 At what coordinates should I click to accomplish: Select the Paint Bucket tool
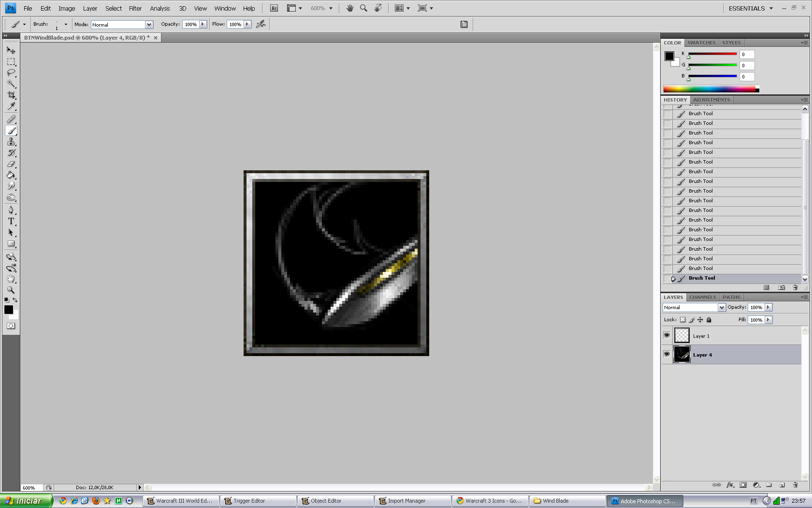tap(11, 175)
